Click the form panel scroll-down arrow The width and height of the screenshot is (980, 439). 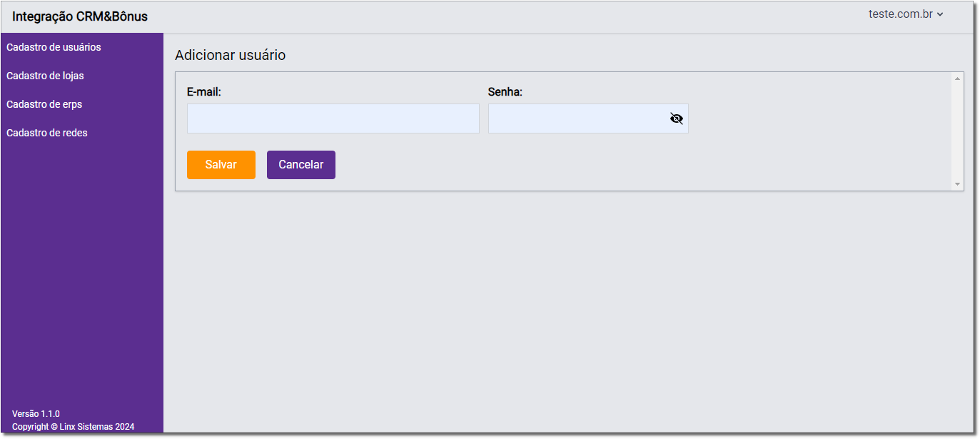click(957, 185)
